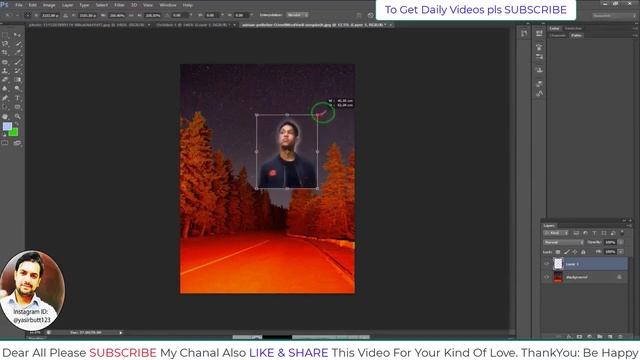Switch to the second document tab
Screen dimensions: 640x360
[196, 25]
